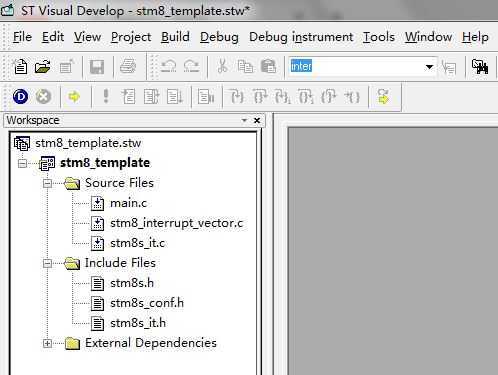Click the Print icon
Image resolution: width=498 pixels, height=375 pixels.
click(128, 66)
